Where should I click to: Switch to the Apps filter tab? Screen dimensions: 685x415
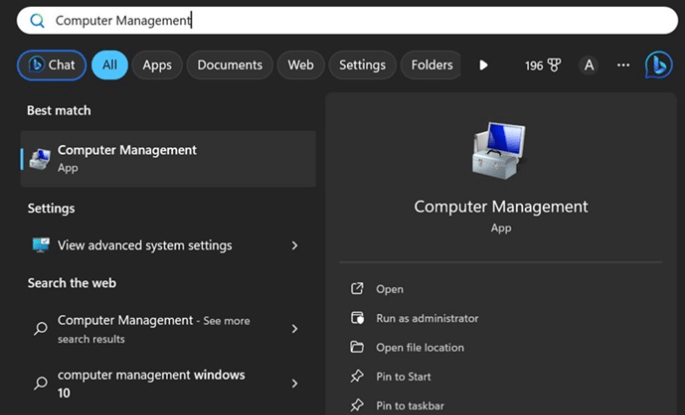click(x=157, y=65)
